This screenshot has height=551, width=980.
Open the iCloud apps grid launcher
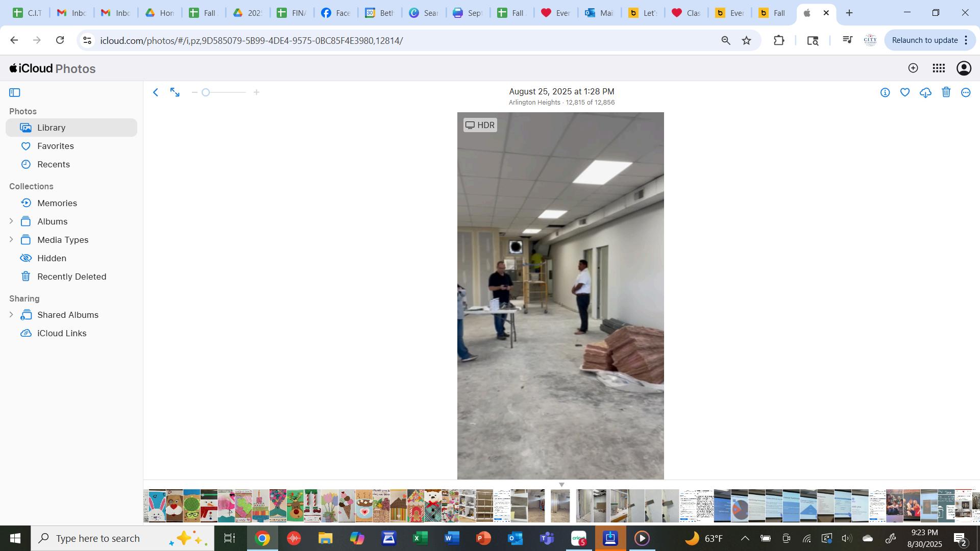coord(938,68)
